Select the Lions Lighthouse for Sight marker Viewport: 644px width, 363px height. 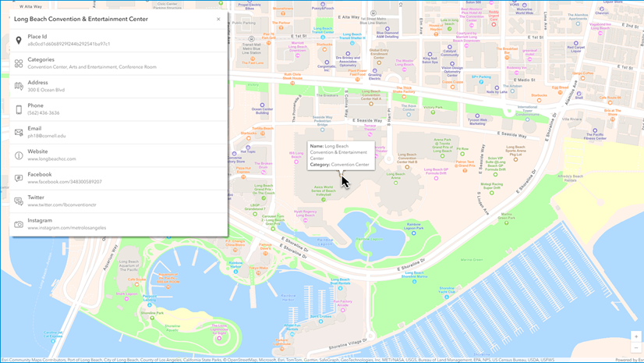pos(219,338)
